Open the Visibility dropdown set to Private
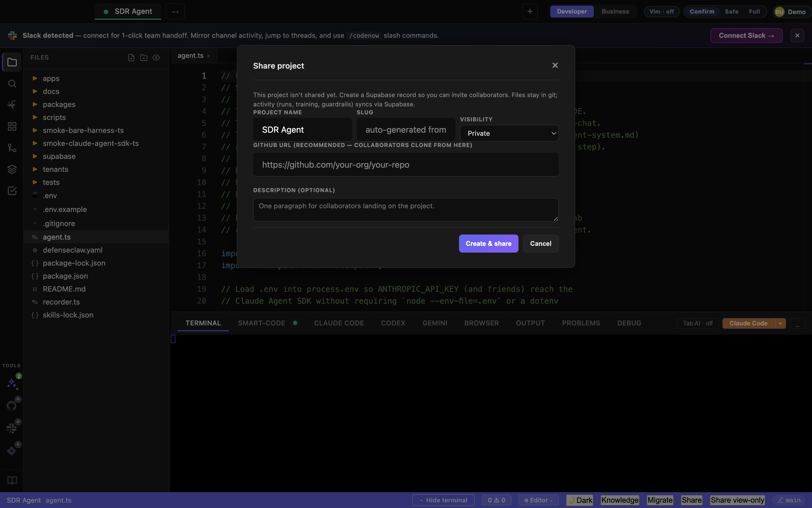 point(509,133)
